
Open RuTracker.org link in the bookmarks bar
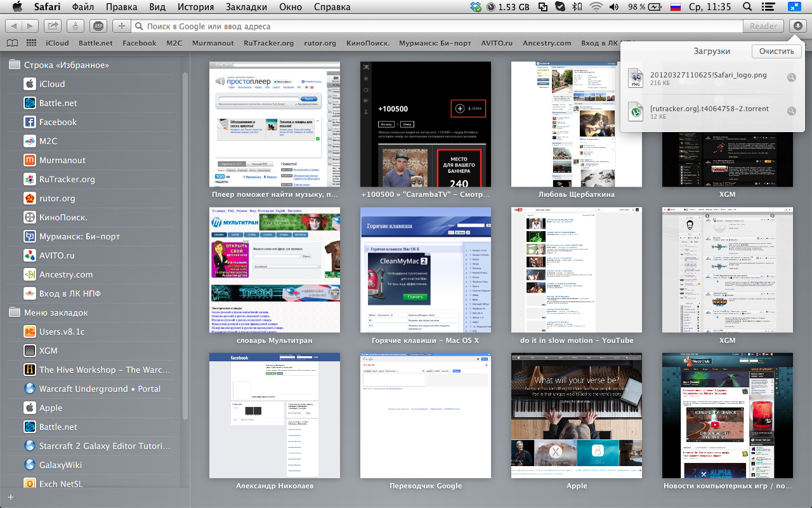pyautogui.click(x=269, y=43)
